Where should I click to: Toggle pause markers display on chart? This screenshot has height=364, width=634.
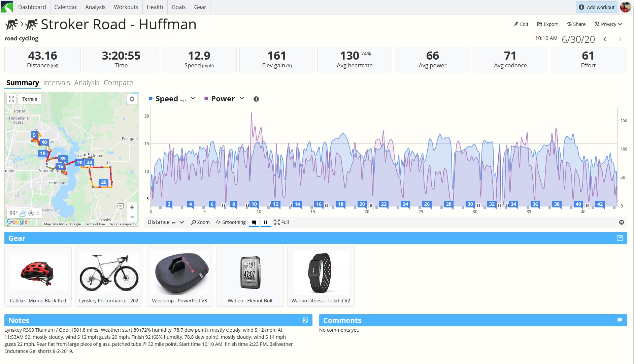266,222
